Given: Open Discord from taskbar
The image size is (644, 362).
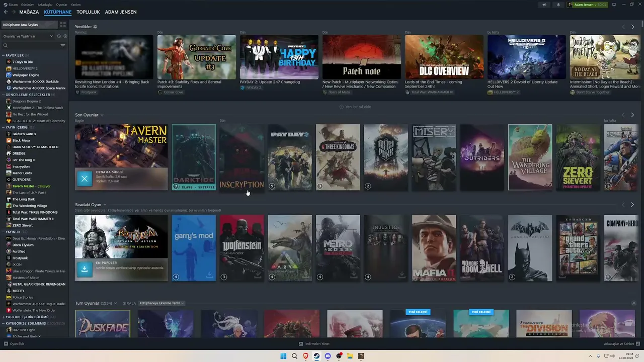Looking at the screenshot, I should point(328,356).
